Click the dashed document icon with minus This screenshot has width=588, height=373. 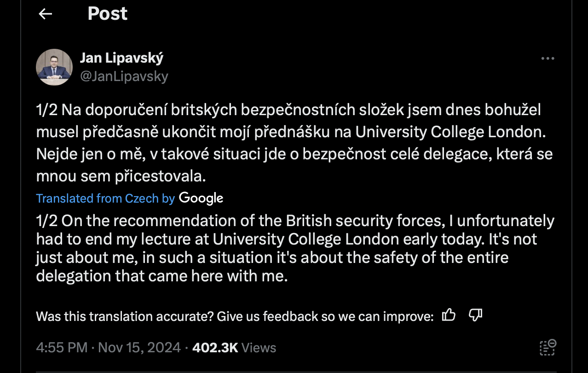(x=548, y=347)
